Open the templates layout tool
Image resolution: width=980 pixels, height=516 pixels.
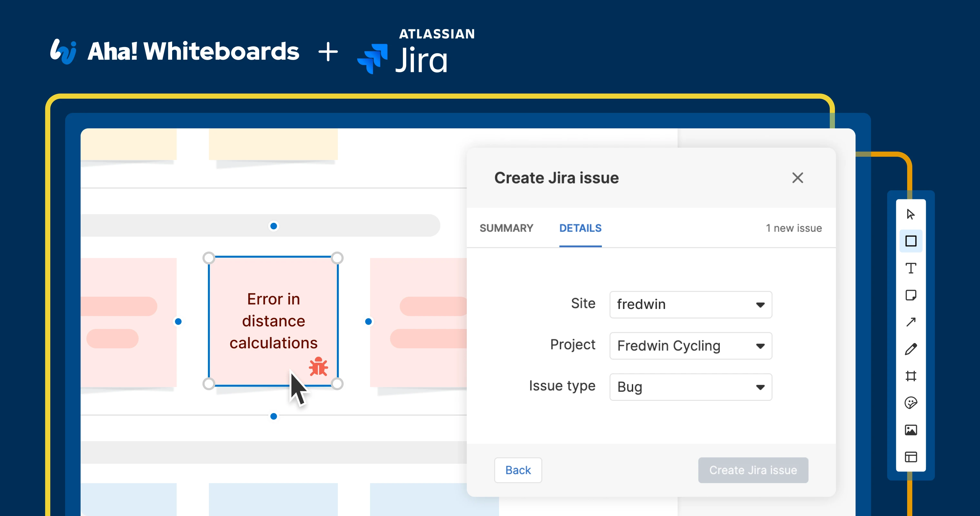pyautogui.click(x=910, y=457)
